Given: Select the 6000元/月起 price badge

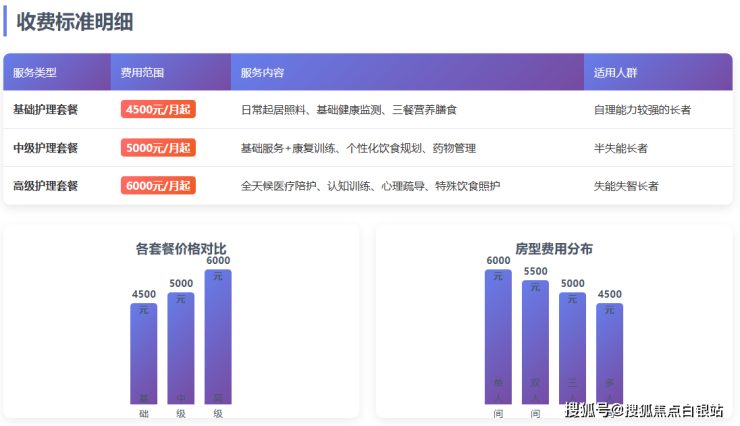Looking at the screenshot, I should tap(158, 186).
